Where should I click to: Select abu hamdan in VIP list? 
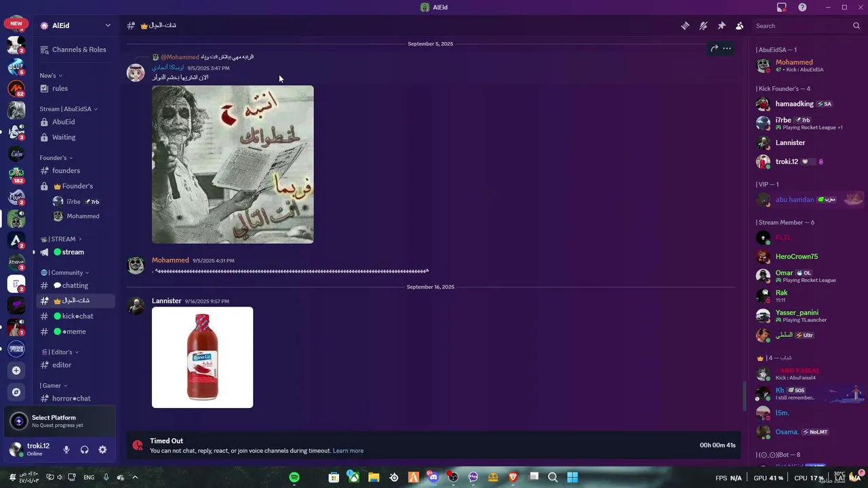point(808,199)
